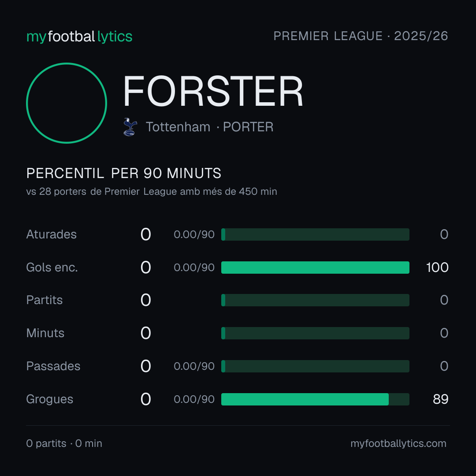The height and width of the screenshot is (476, 476).
Task: Click the Passades percentile bar
Action: (315, 366)
